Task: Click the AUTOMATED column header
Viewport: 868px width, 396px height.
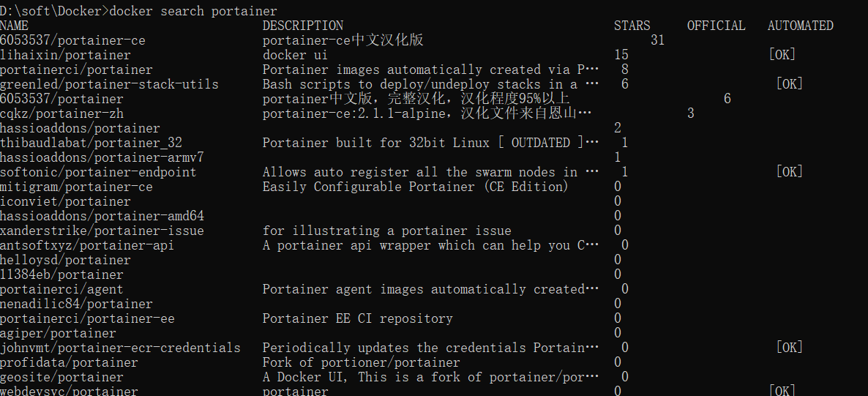Action: pyautogui.click(x=800, y=26)
